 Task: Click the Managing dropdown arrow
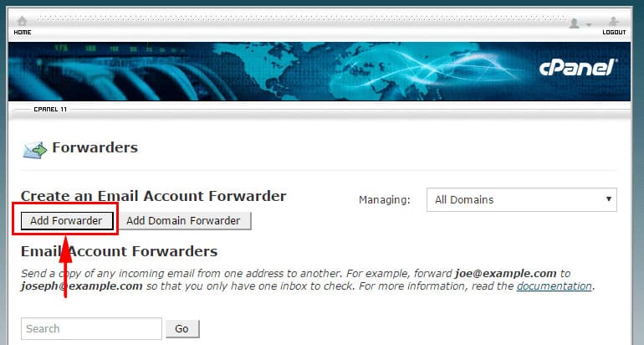pos(609,199)
